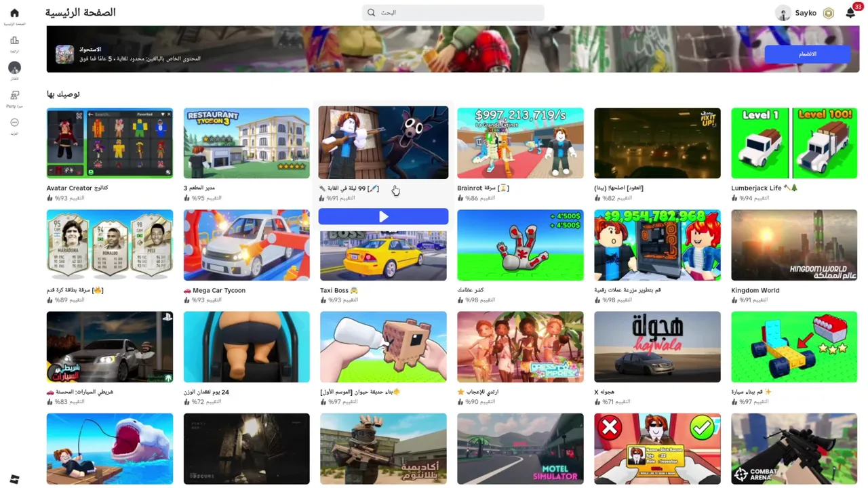This screenshot has height=488, width=868.
Task: Open the 24 days weight loss thumbnail
Action: coord(247,347)
